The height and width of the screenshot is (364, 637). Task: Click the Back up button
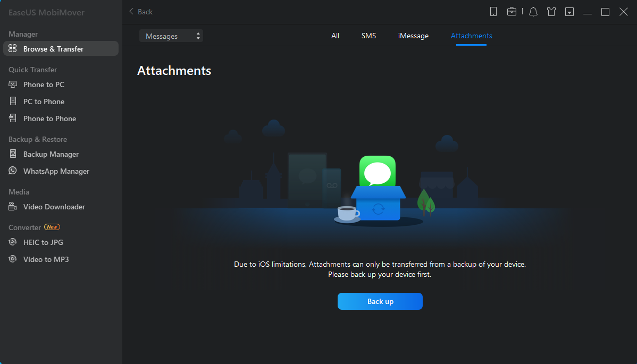[x=380, y=301]
